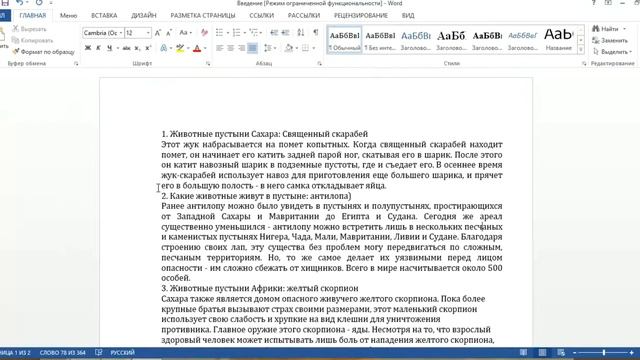Toggle superscript formatting
The image size is (640, 360).
click(148, 48)
